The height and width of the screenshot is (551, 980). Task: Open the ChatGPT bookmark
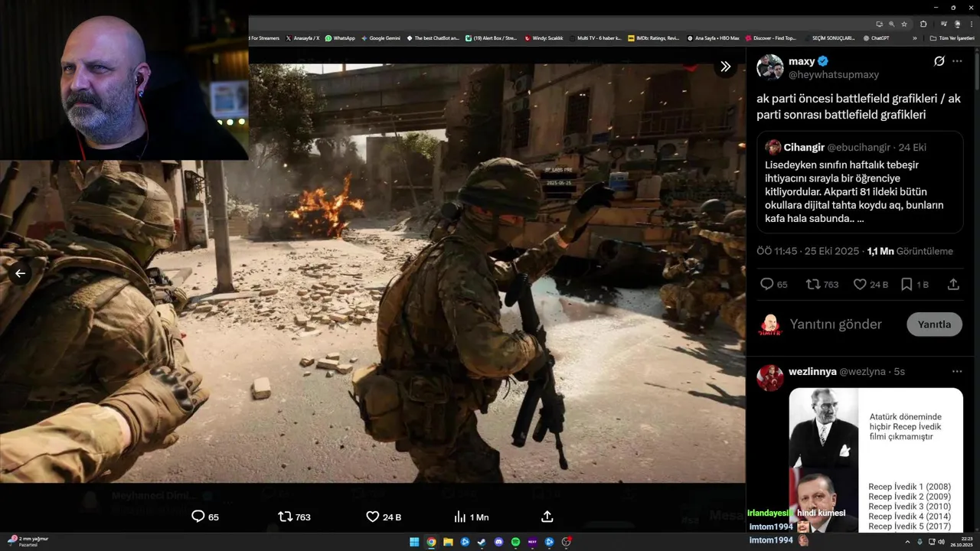point(877,37)
